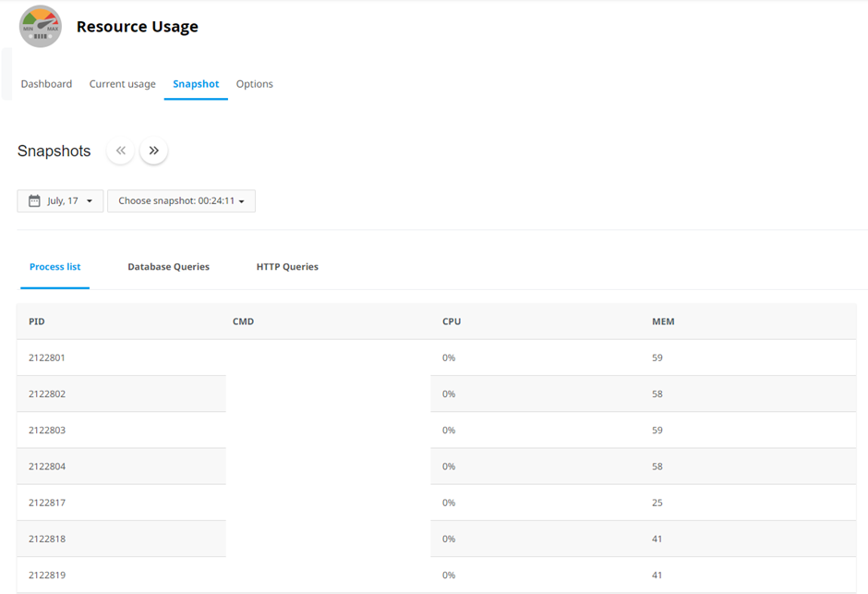Click the CMD column header
The width and height of the screenshot is (868, 594).
click(243, 321)
